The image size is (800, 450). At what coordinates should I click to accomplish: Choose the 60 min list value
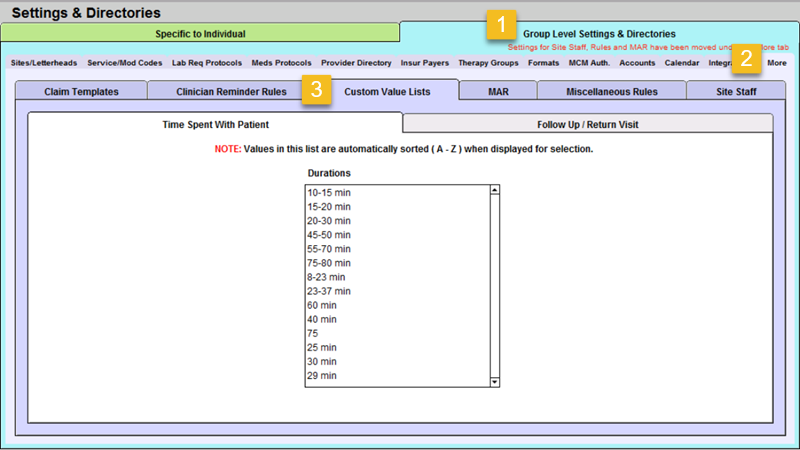tap(323, 305)
